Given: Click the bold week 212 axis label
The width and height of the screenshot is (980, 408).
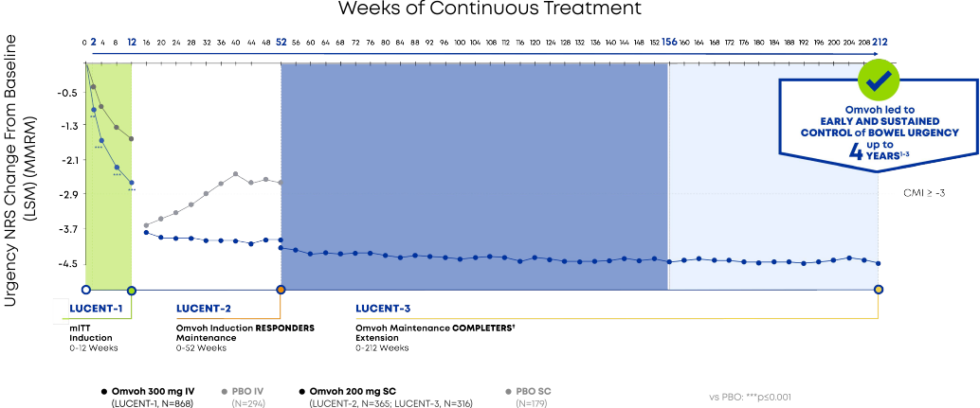Looking at the screenshot, I should pyautogui.click(x=880, y=43).
